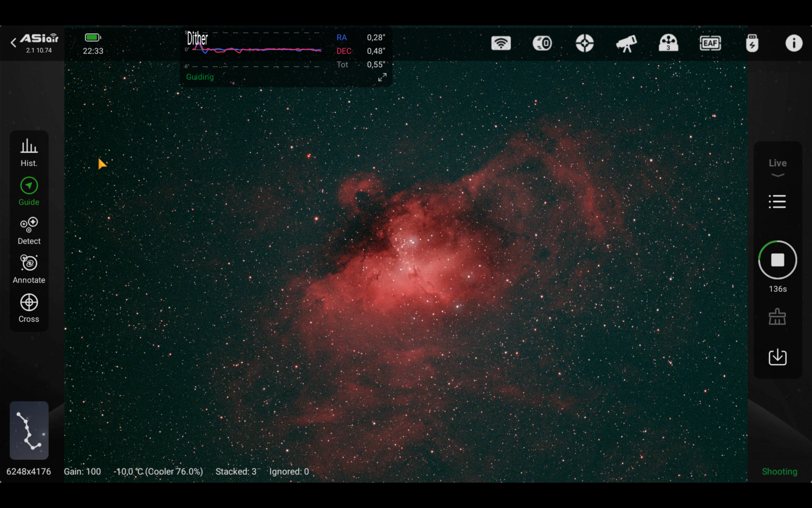812x508 pixels.
Task: Select the Dither label in guide graph
Action: click(x=197, y=38)
